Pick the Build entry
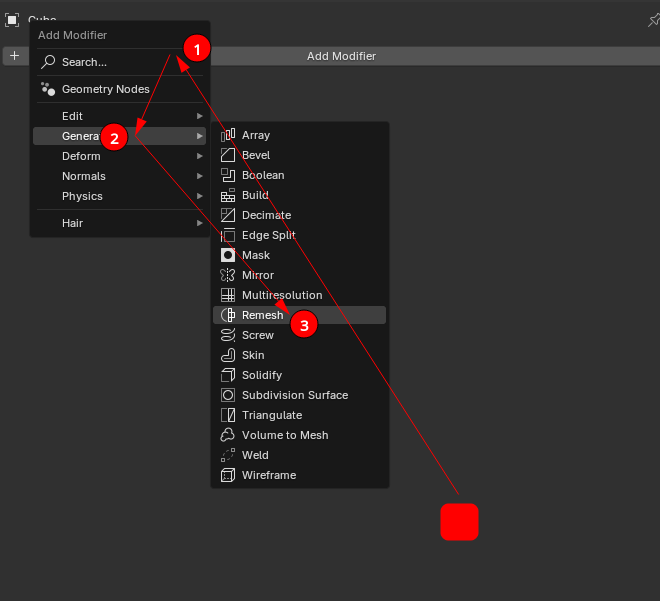The image size is (660, 601). (x=255, y=195)
